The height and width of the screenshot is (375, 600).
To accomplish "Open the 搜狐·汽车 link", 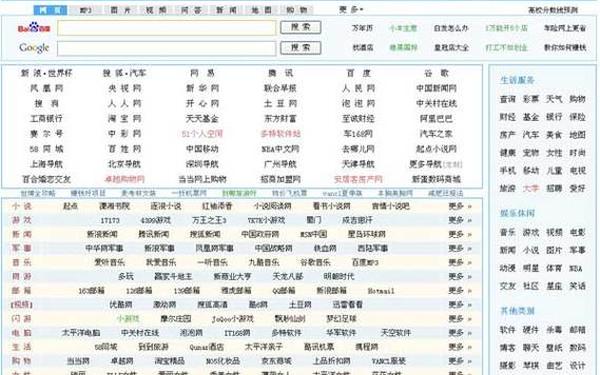I will pos(124,73).
